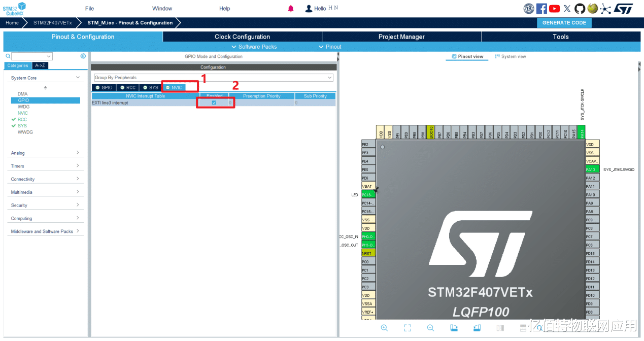
Task: Click the fit-to-screen pinout icon
Action: [408, 328]
